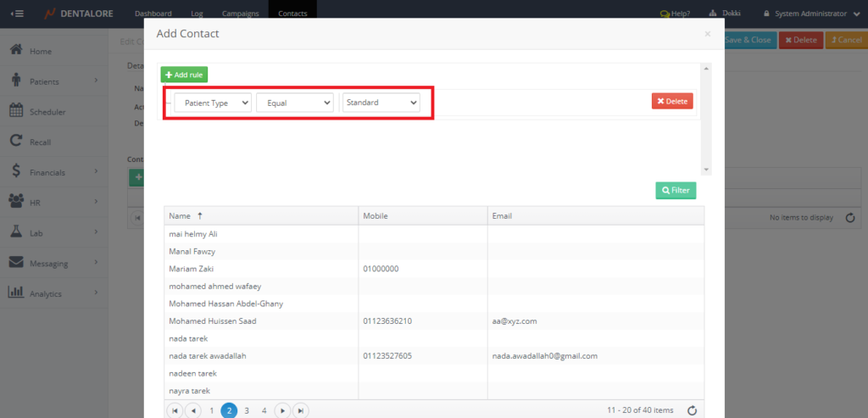The width and height of the screenshot is (868, 418).
Task: Open the Campaigns tab
Action: pos(241,14)
